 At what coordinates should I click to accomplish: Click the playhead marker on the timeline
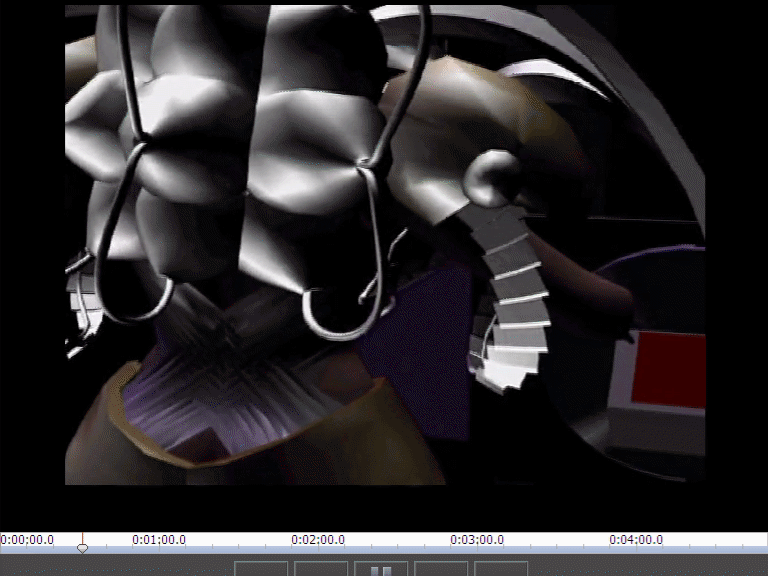tap(82, 548)
